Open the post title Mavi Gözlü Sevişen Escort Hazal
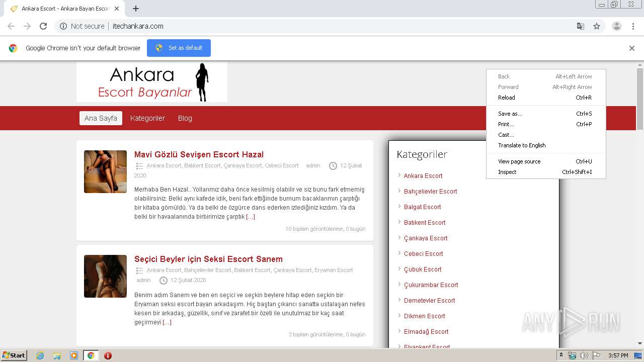Viewport: 644px width, 362px height. [x=199, y=154]
